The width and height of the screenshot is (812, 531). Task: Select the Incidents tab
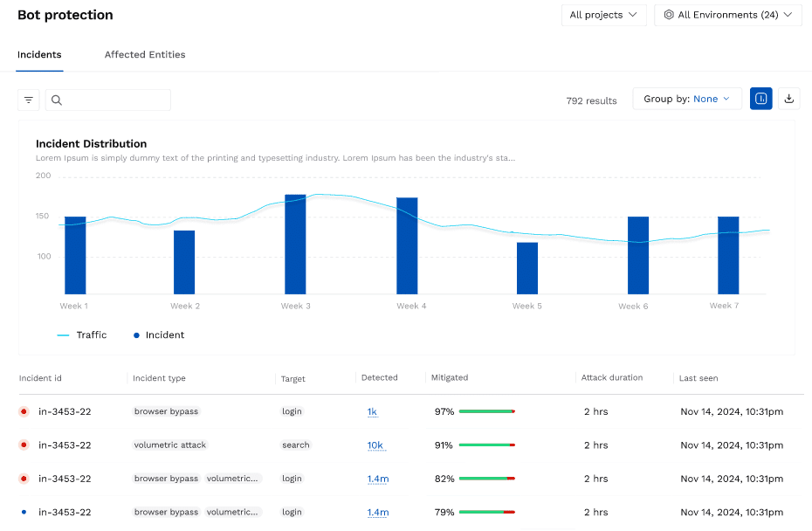pyautogui.click(x=39, y=54)
